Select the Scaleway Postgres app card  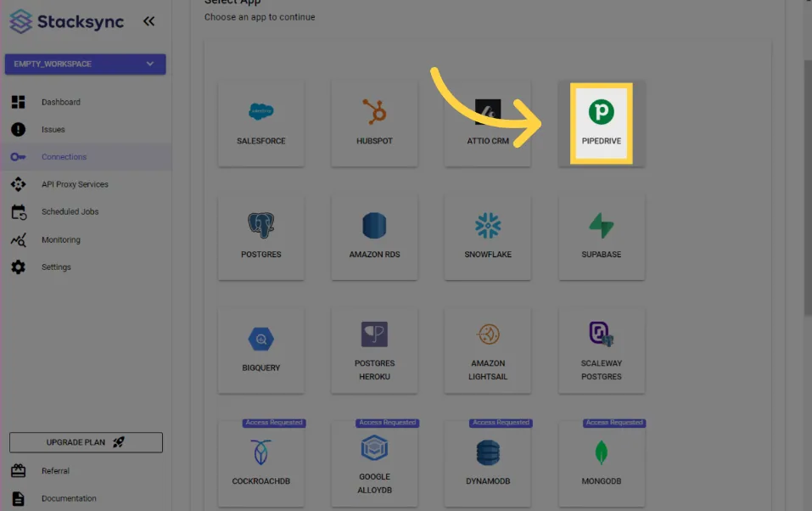[x=602, y=351]
